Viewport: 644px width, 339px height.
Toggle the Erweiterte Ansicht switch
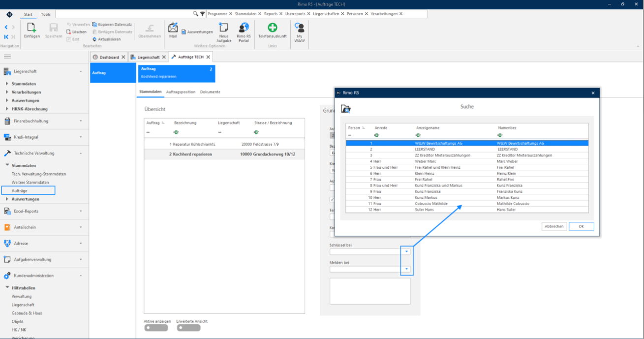coord(188,328)
